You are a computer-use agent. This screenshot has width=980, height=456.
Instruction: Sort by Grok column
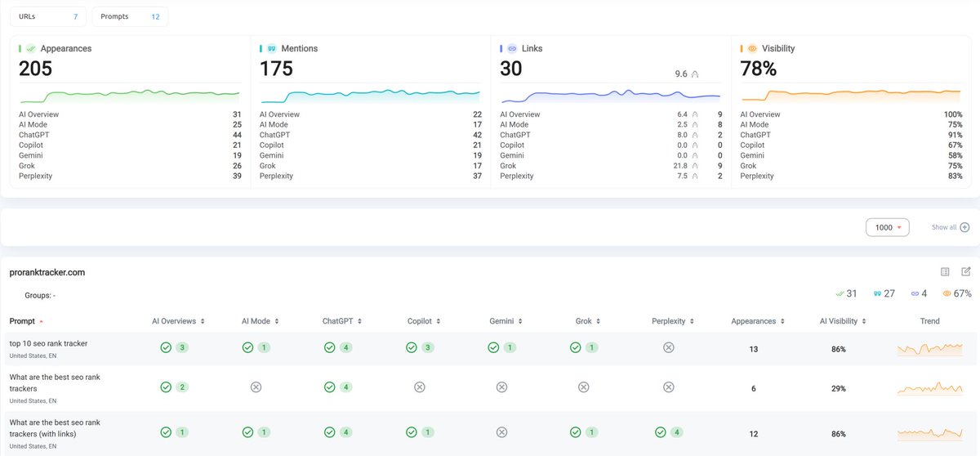coord(587,321)
